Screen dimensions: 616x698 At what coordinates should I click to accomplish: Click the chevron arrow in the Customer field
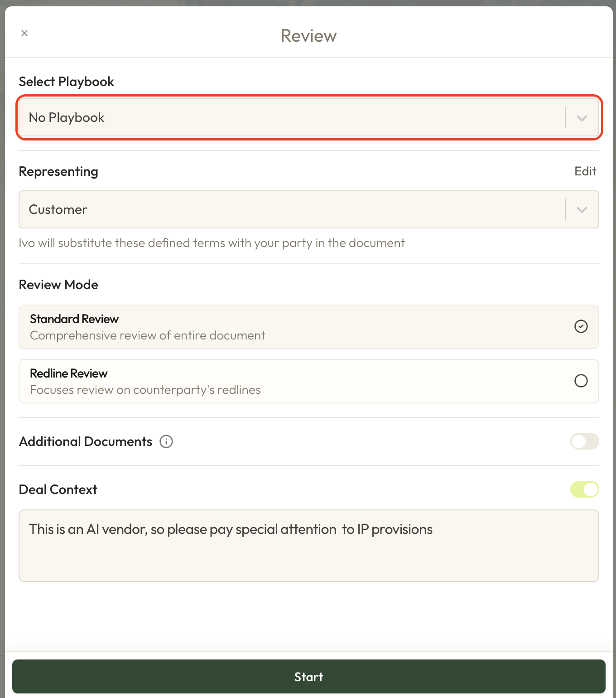(x=582, y=209)
